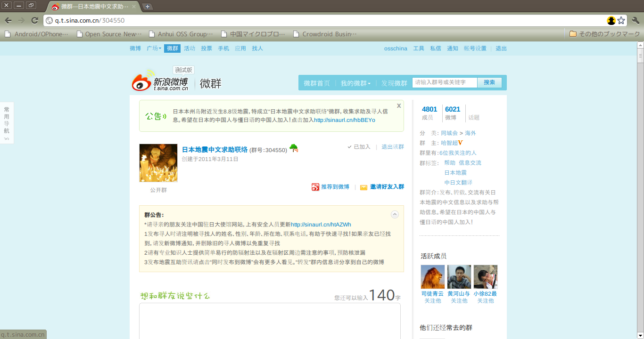Open 活动 in the top navigation
Image resolution: width=644 pixels, height=339 pixels.
click(x=190, y=48)
